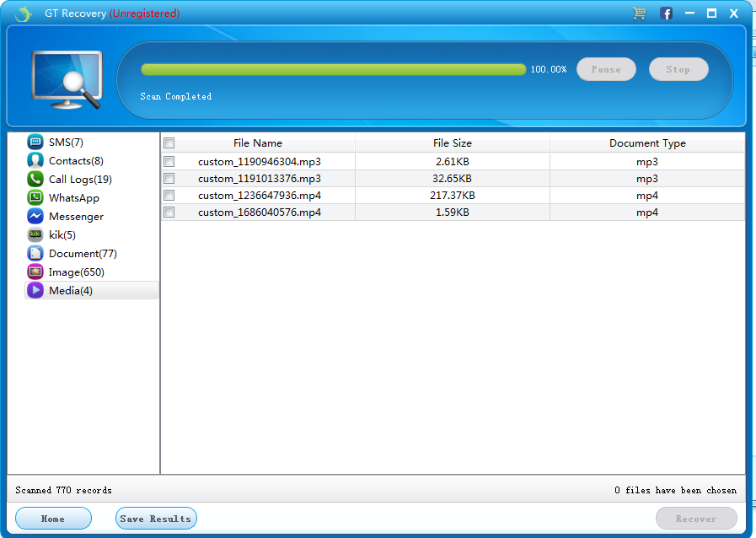Click the 1.59KB file size cell
Screen dimensions: 756x538
click(453, 213)
